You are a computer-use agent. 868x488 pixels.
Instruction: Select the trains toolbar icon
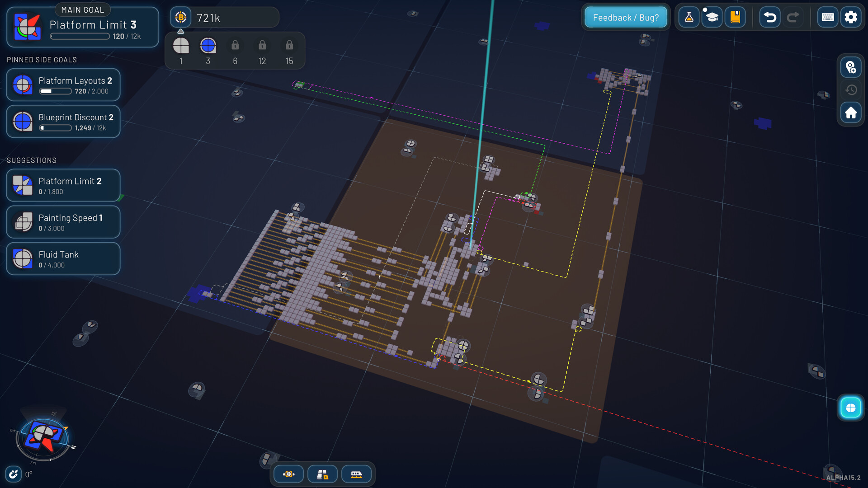click(x=356, y=474)
